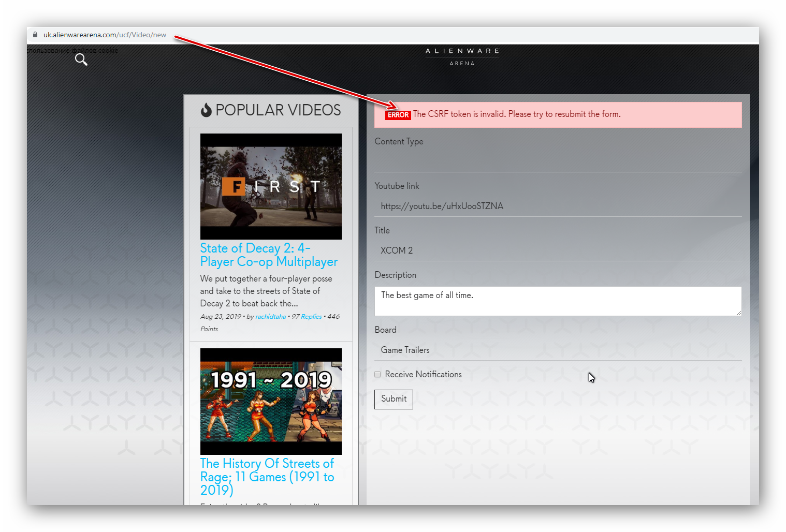Click the Title label above XCOM 2
This screenshot has height=532, width=786.
pyautogui.click(x=382, y=230)
